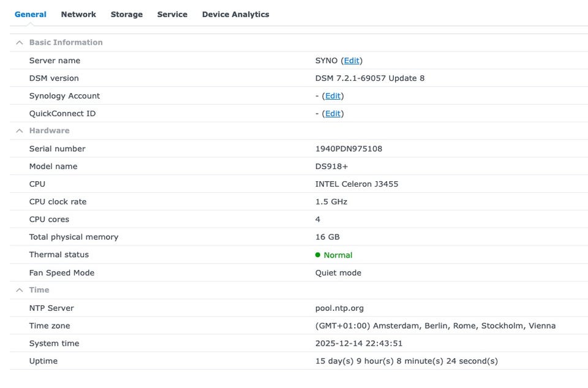Select the Service tab
Screen dimensions: 588x388
(x=172, y=14)
